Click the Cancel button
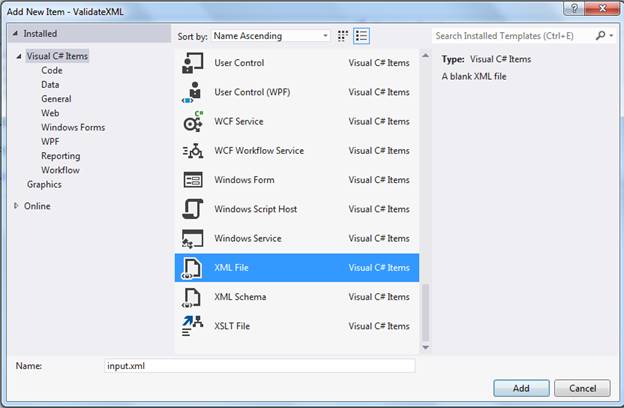 582,388
